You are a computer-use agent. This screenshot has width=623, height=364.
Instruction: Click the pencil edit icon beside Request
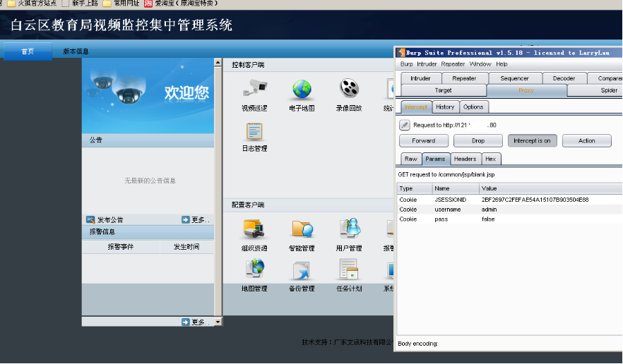tap(405, 125)
